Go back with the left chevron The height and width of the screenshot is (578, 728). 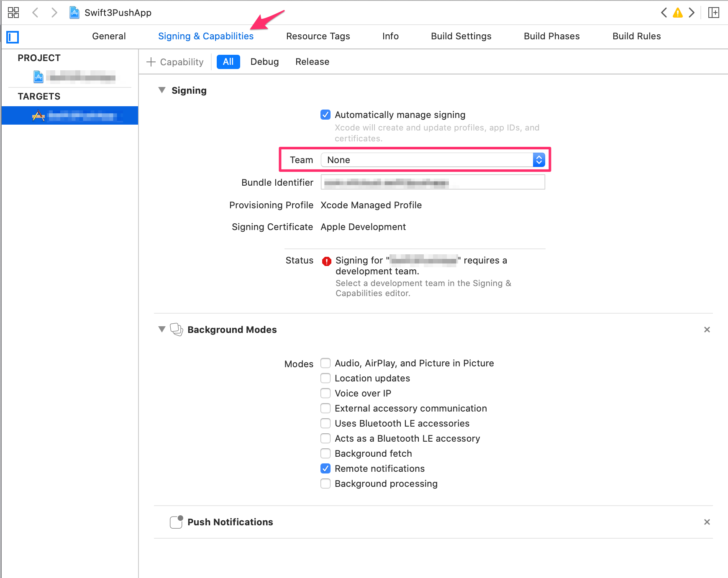point(36,13)
